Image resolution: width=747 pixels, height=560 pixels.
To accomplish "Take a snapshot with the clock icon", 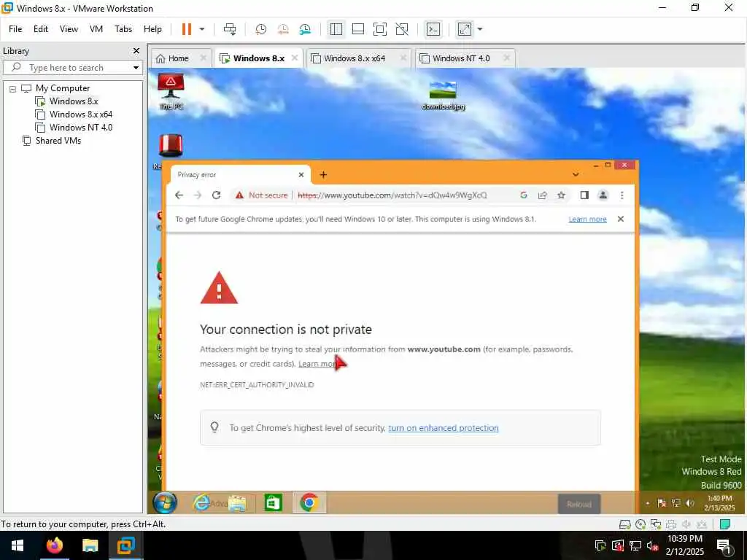I will pos(260,29).
